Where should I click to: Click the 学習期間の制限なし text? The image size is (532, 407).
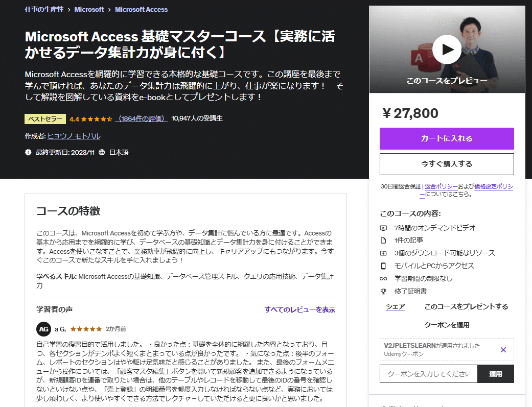coord(424,278)
